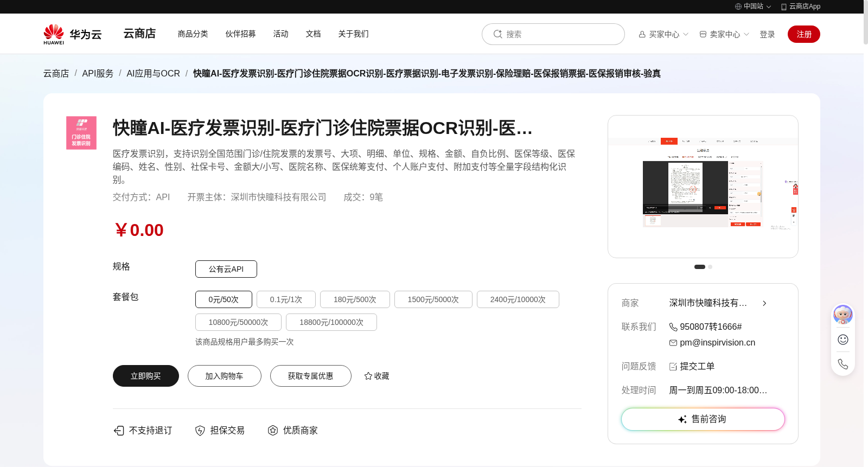Click the 获取专属优惠 button

311,376
